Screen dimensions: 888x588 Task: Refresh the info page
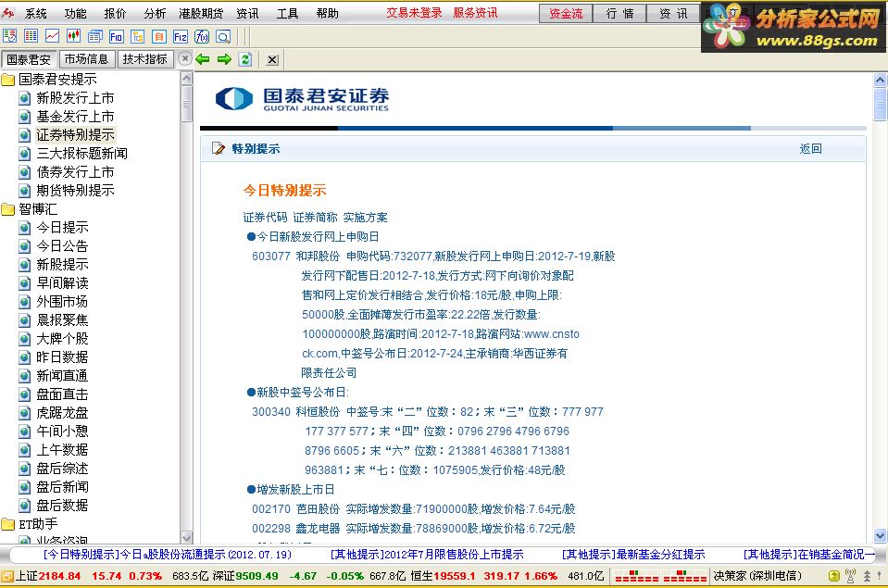click(245, 59)
